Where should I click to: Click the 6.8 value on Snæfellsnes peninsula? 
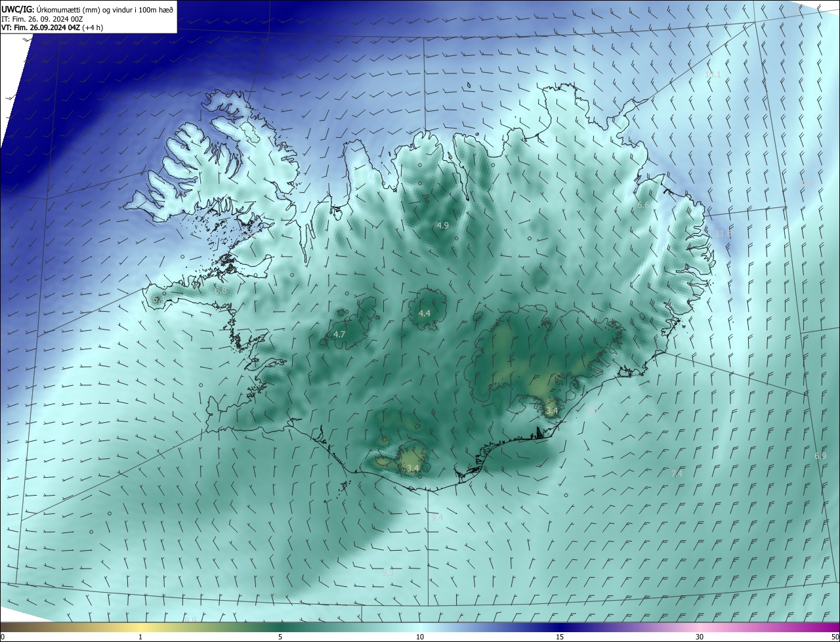point(220,290)
